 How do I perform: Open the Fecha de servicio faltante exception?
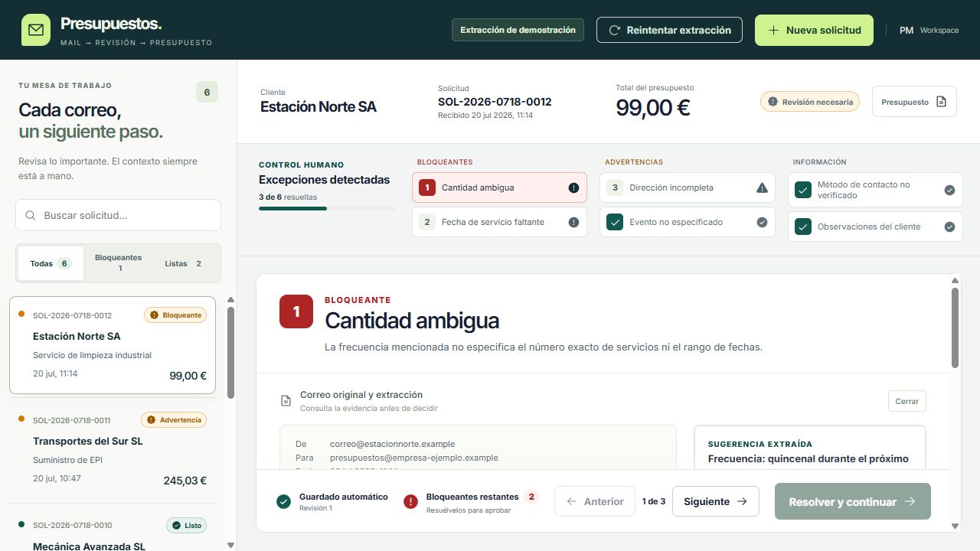tap(499, 222)
